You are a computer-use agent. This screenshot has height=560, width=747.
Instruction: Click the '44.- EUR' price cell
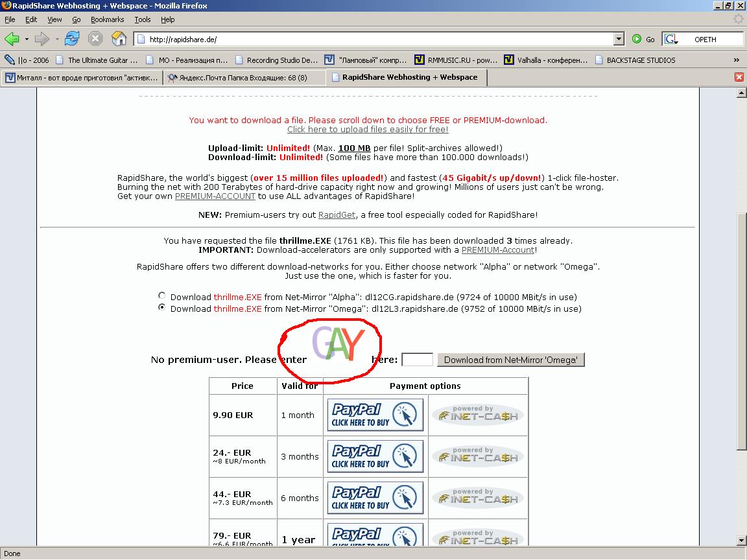click(x=243, y=498)
